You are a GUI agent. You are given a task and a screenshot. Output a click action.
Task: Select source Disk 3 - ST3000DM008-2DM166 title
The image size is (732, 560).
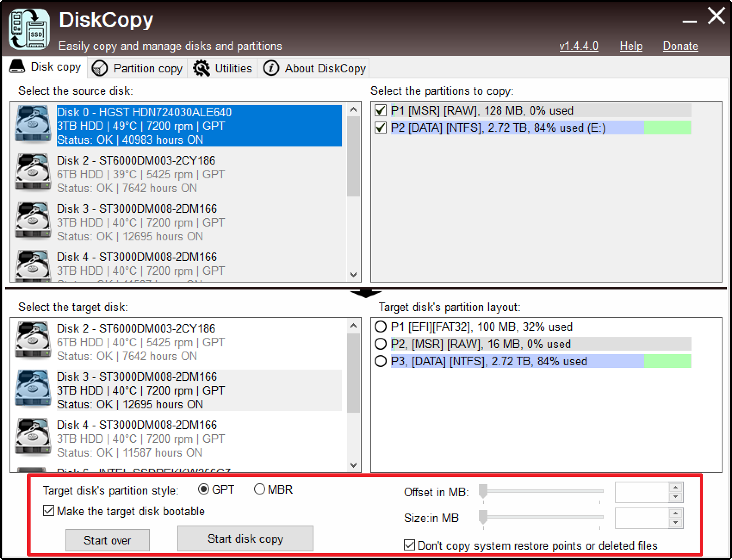point(137,208)
